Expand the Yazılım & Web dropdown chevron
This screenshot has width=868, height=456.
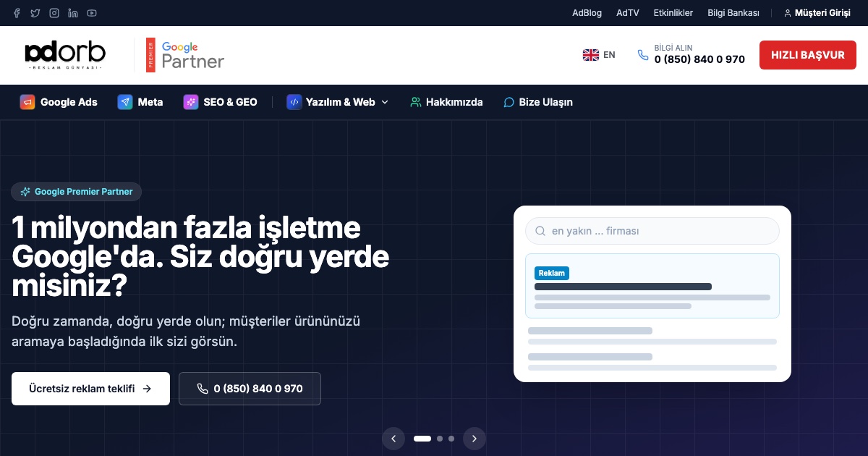point(385,102)
